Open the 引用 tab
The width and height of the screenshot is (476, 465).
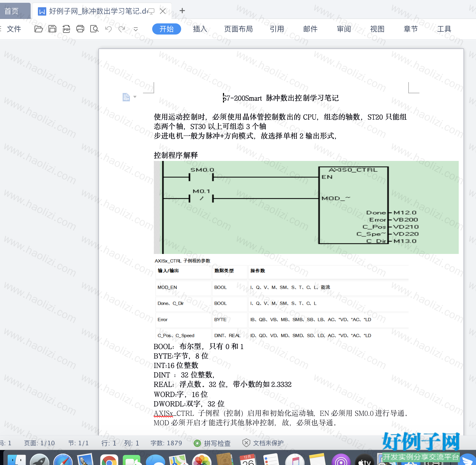point(277,29)
